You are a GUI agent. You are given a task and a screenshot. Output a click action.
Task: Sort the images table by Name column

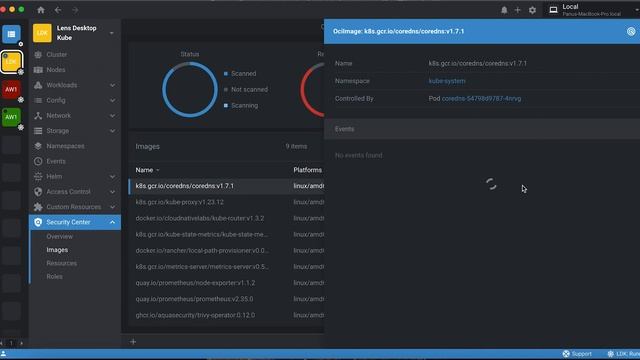coord(147,170)
